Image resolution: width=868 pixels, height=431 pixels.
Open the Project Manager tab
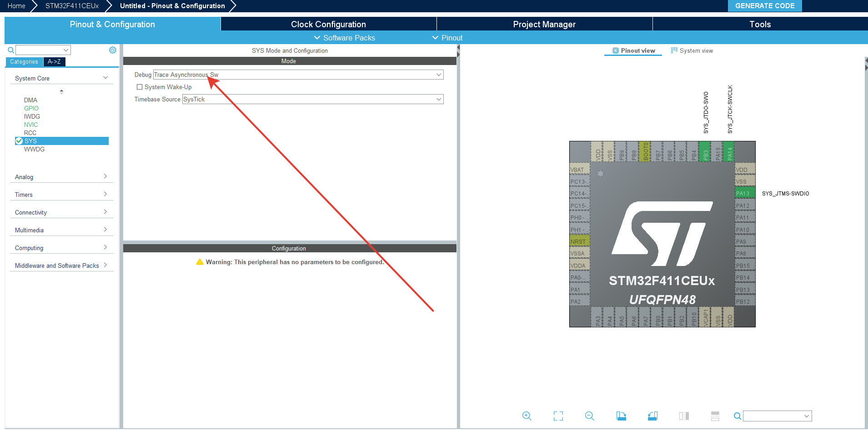(544, 24)
